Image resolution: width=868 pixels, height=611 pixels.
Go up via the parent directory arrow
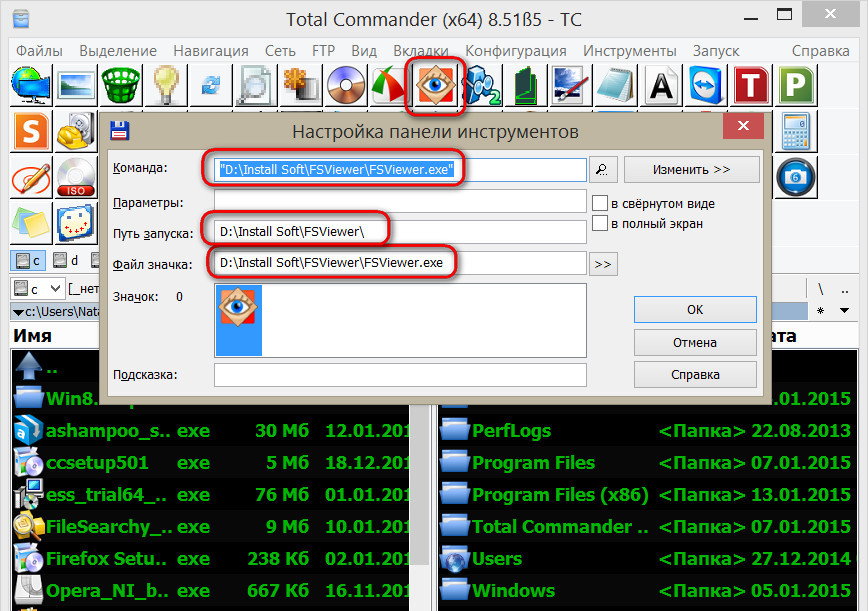(29, 366)
